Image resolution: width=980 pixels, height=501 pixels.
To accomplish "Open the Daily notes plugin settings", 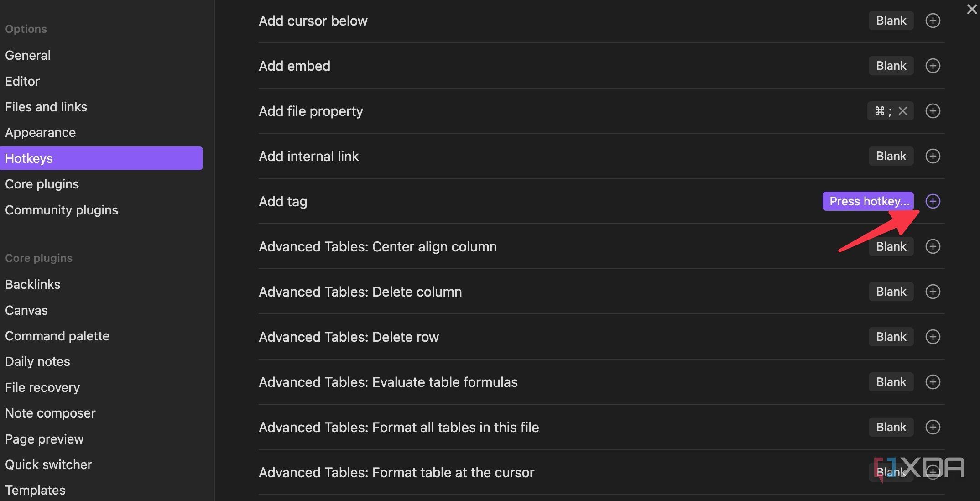I will click(x=37, y=361).
